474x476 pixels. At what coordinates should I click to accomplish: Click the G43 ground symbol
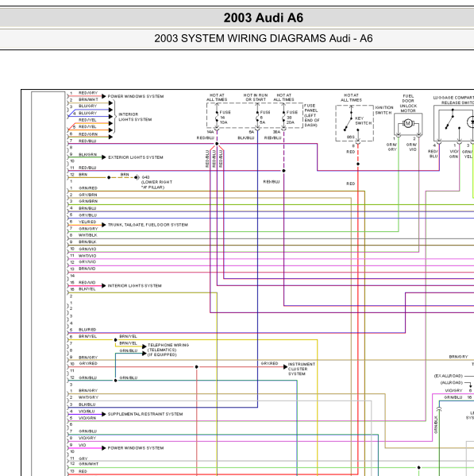tap(137, 177)
